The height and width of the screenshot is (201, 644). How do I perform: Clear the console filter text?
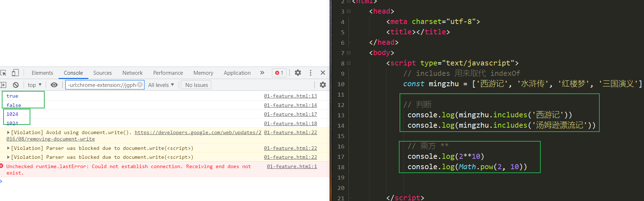[x=140, y=85]
